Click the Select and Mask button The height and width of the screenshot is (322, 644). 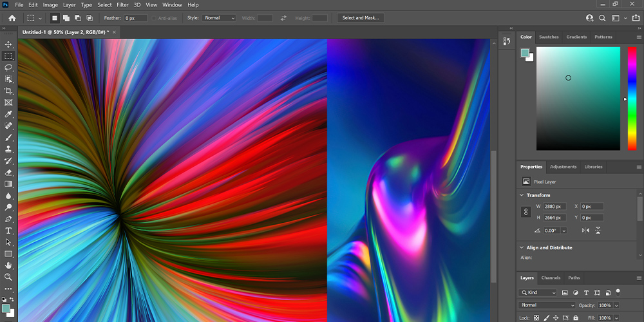(x=361, y=18)
